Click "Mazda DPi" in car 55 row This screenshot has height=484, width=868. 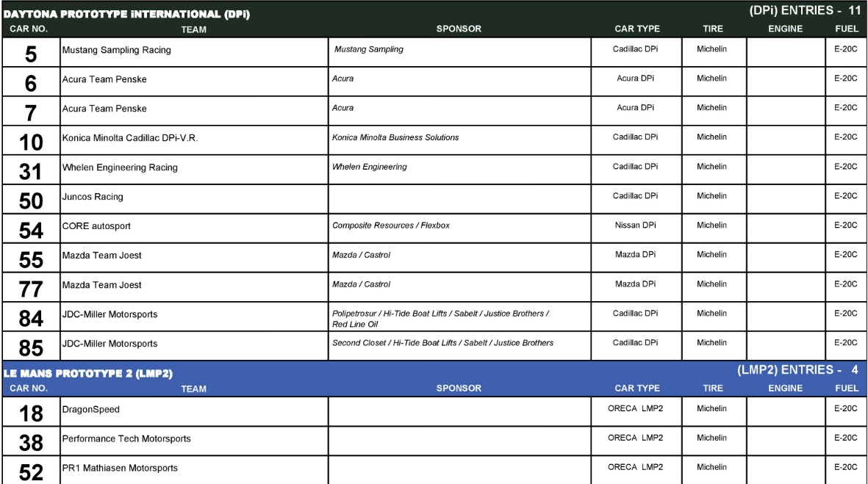tap(636, 254)
